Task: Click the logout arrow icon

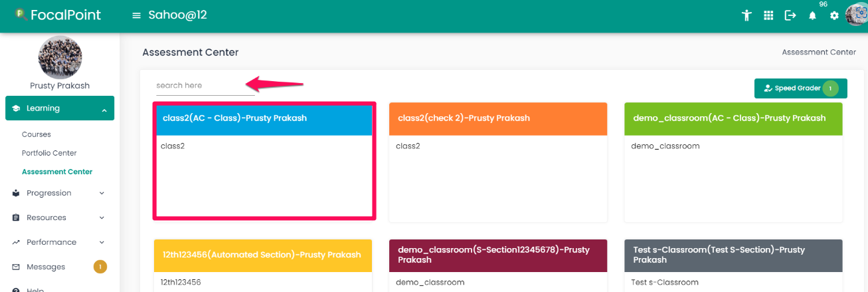Action: pos(790,15)
